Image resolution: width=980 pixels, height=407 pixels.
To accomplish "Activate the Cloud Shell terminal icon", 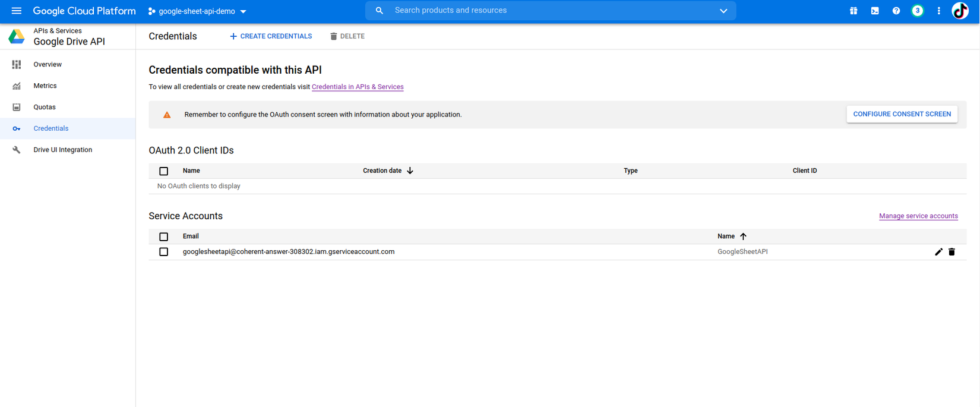I will [x=875, y=11].
